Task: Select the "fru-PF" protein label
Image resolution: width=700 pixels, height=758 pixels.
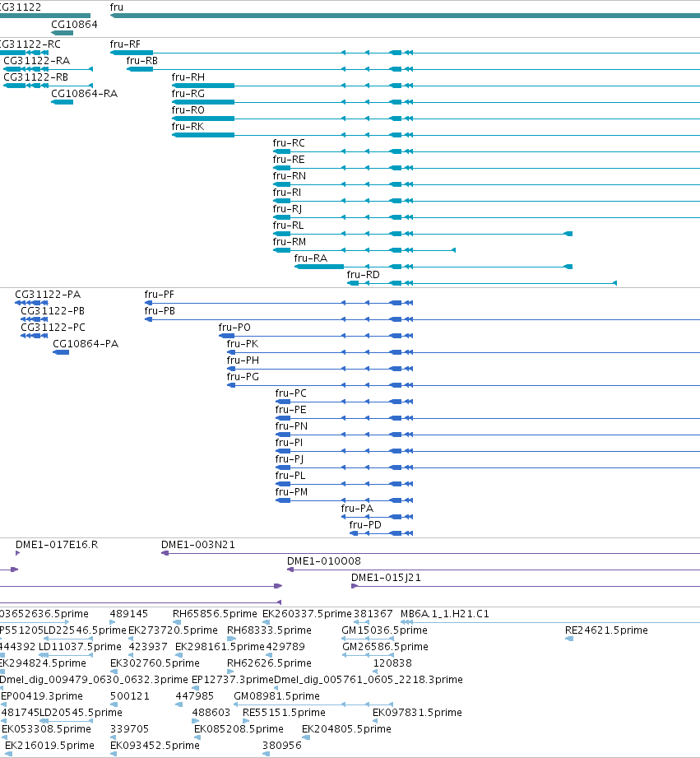Action: coord(160,295)
